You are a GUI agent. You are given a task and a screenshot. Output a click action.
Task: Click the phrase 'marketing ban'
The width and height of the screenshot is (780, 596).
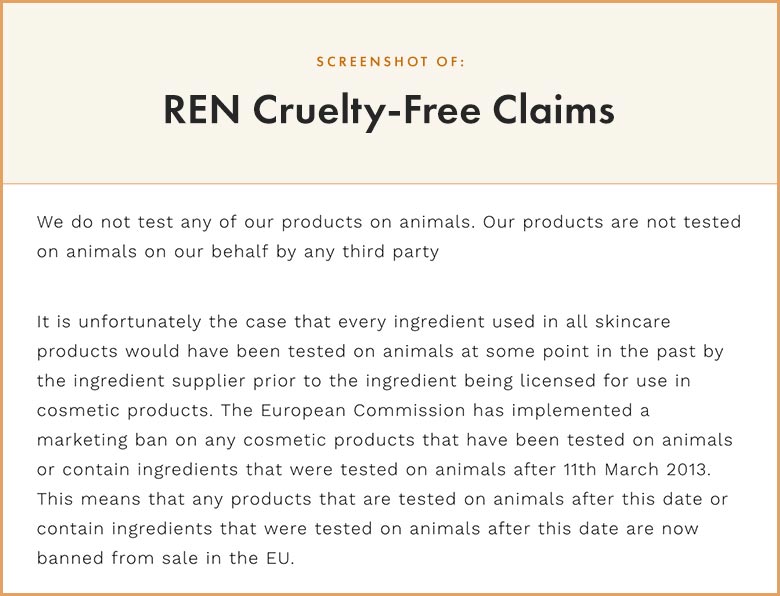[x=102, y=440]
